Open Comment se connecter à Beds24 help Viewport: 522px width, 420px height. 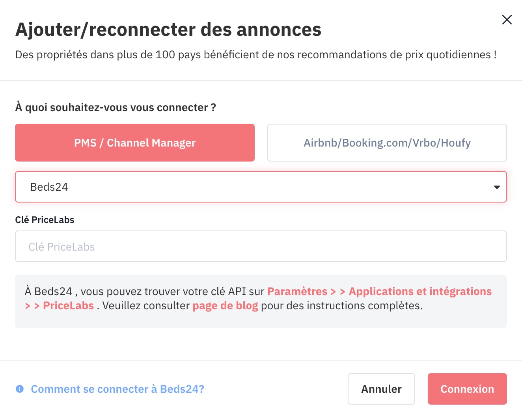[x=117, y=389]
